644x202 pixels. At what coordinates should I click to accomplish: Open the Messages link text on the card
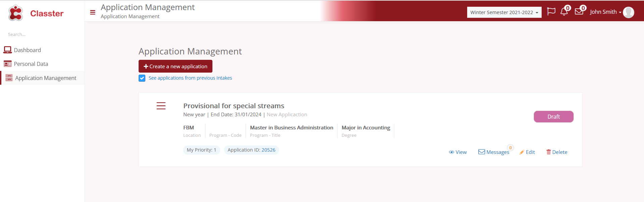[498, 152]
